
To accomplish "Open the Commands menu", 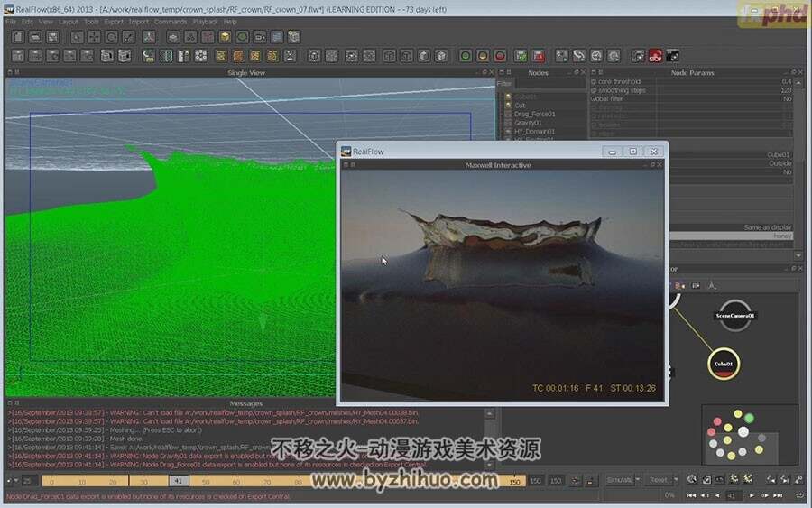I will pos(171,22).
